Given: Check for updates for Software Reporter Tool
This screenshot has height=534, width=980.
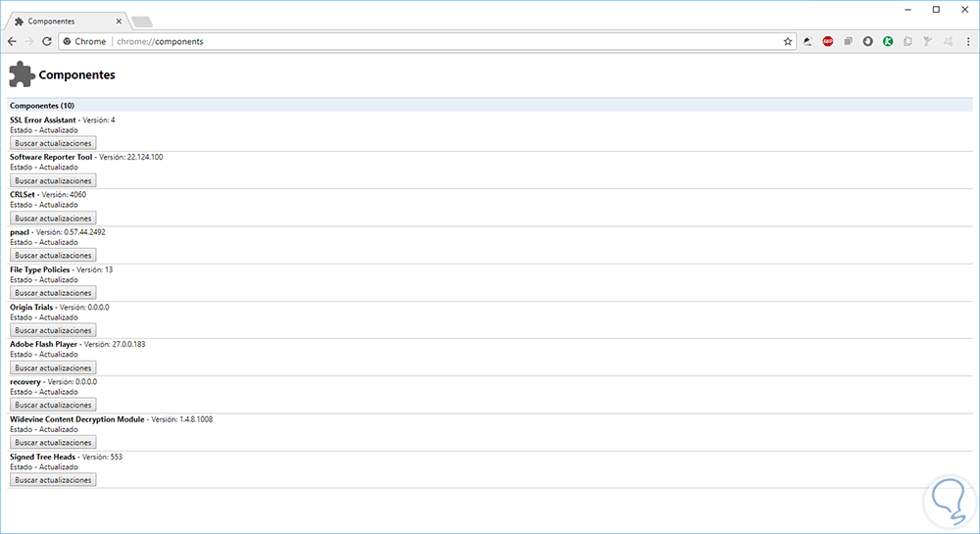Looking at the screenshot, I should click(53, 180).
